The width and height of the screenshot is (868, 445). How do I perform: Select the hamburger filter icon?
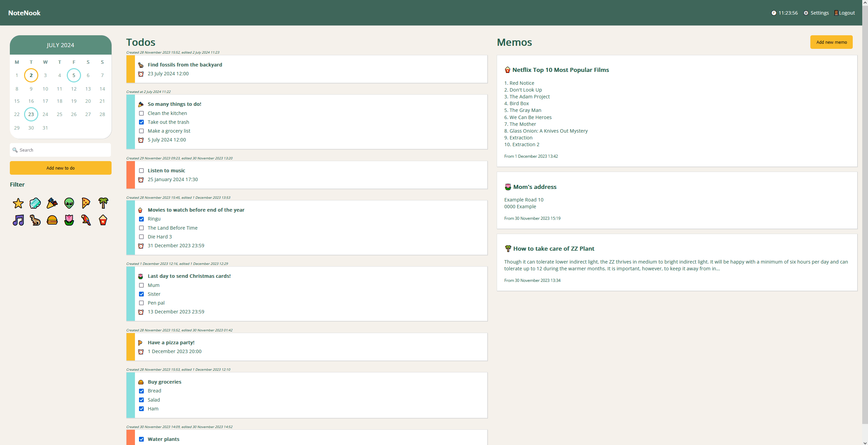[x=52, y=220]
